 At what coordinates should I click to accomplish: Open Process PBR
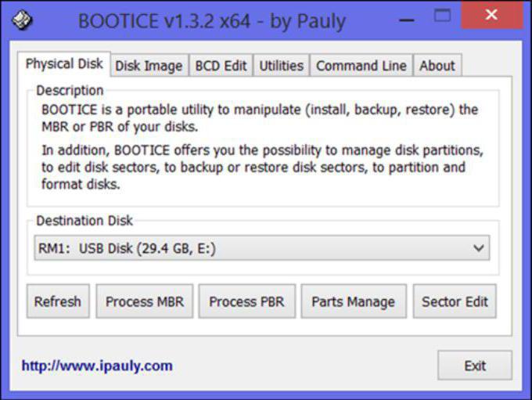point(246,301)
